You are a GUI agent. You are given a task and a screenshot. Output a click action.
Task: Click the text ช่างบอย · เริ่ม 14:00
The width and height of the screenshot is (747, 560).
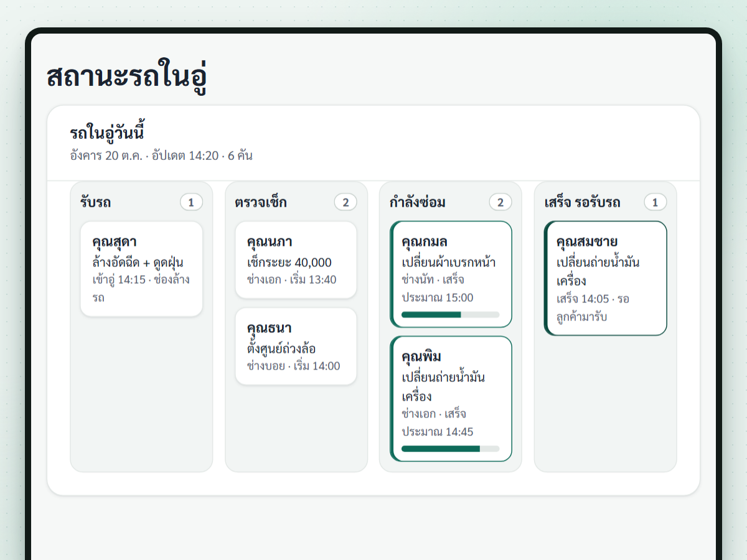pos(293,366)
